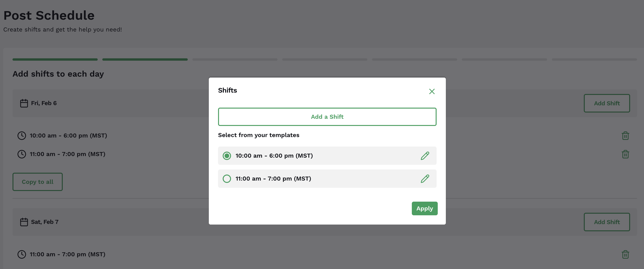Delete Saturday's 11:00 am - 7:00 pm shift

click(x=625, y=254)
